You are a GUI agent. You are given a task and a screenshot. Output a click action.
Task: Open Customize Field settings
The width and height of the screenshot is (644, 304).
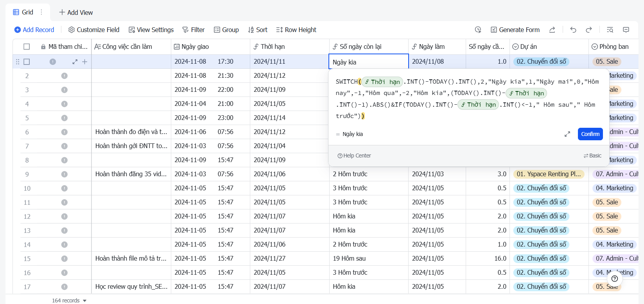pos(94,30)
